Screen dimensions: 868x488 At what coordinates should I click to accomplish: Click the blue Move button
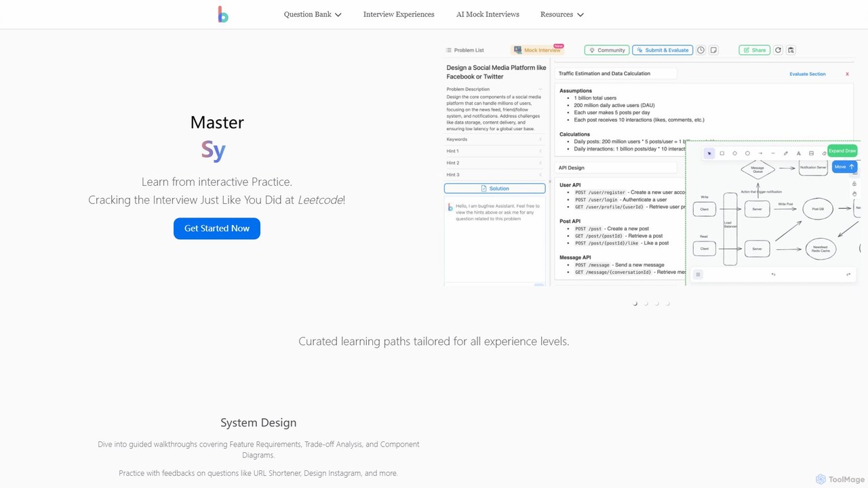[845, 167]
